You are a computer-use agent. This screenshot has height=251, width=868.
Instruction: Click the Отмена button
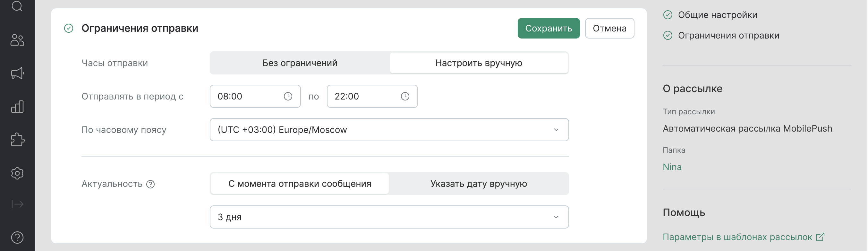click(x=609, y=28)
